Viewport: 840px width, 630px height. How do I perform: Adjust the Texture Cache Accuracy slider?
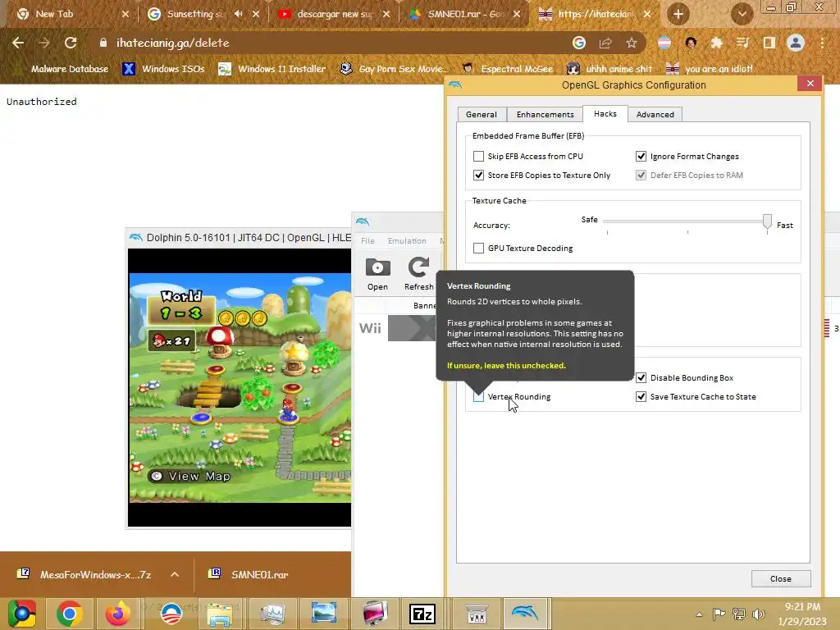(x=767, y=221)
